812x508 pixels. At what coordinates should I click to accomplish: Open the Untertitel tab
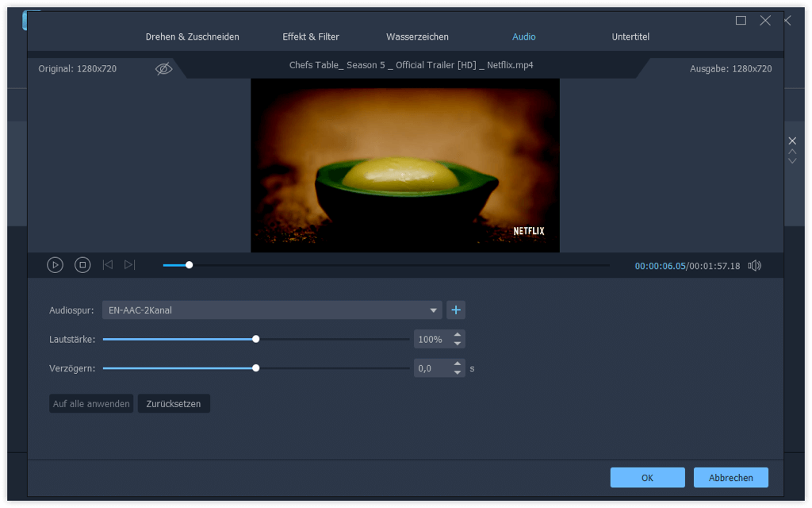(630, 37)
